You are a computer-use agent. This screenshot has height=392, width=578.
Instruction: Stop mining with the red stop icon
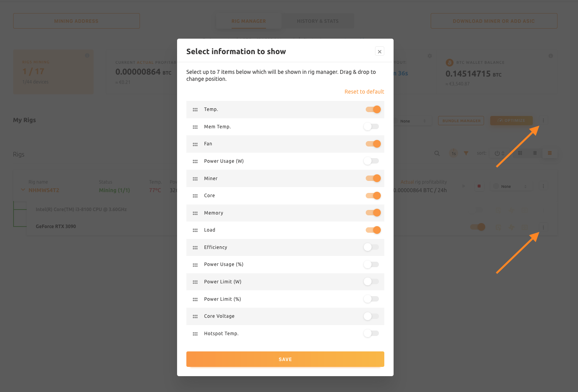pos(479,186)
